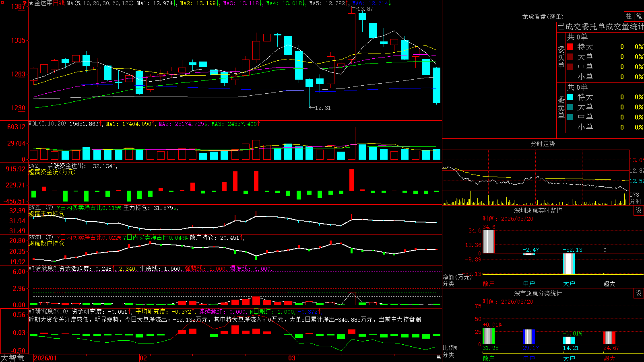644x362 pixels.
Task: Click the MA2: 13.199 value
Action: point(200,3)
